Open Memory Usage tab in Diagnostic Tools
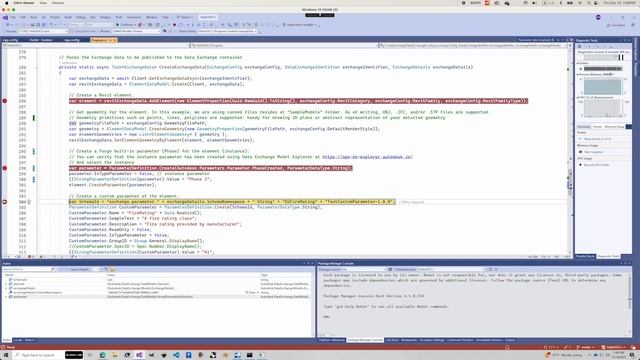This screenshot has width=640, height=360. pos(614,127)
